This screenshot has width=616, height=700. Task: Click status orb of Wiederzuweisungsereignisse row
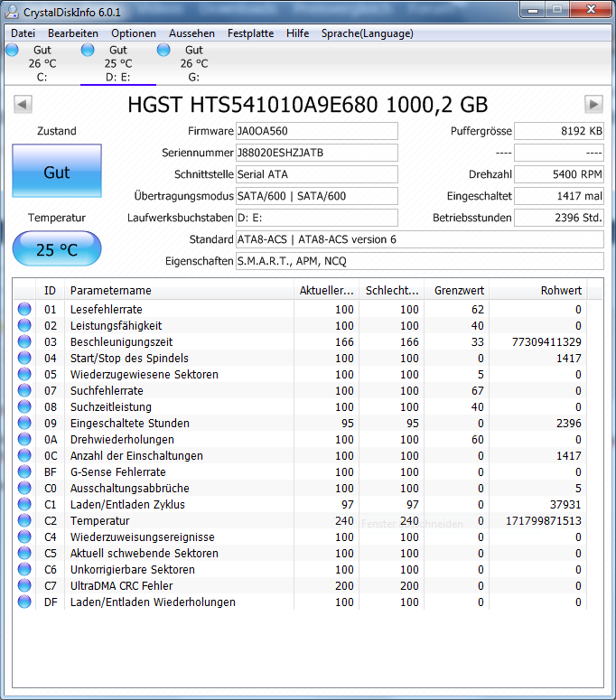24,537
